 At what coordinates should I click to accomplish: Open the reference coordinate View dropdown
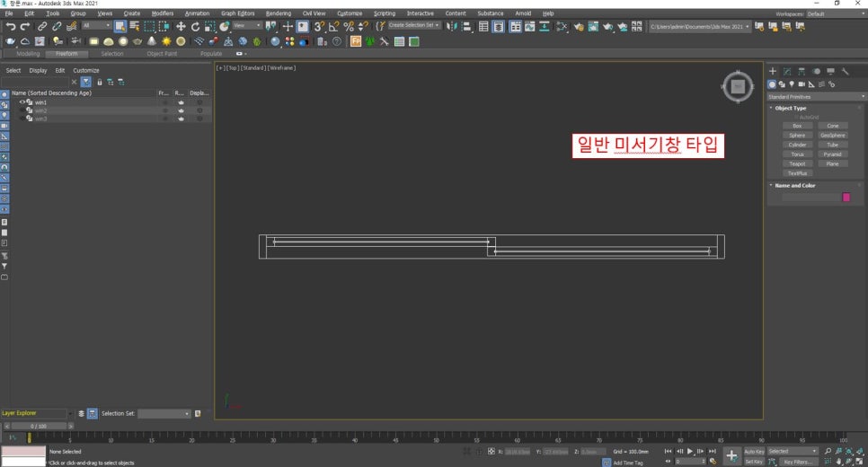pyautogui.click(x=247, y=25)
